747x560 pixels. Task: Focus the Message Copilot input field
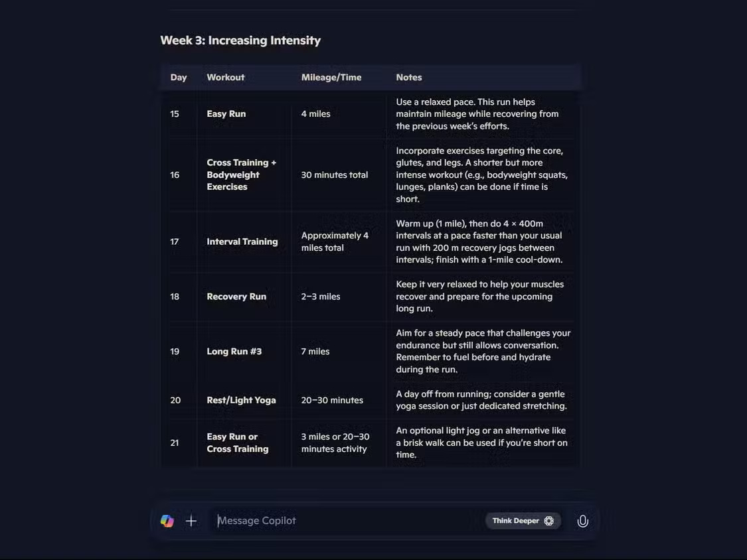coord(345,521)
